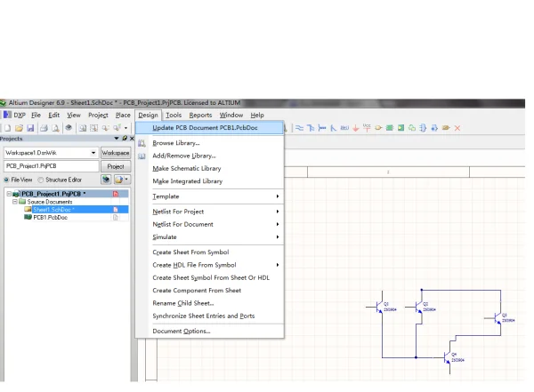The image size is (534, 392).
Task: Click the GND Power Port arrow icon
Action: pyautogui.click(x=356, y=128)
